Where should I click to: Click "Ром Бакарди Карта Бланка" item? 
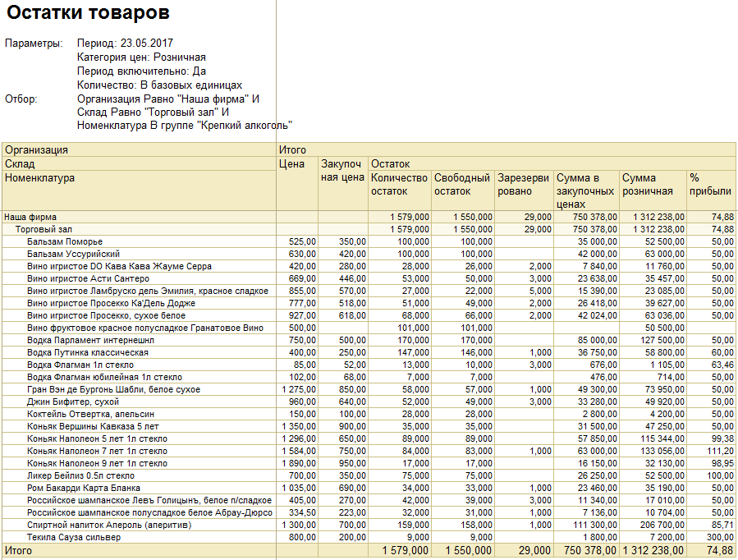[83, 488]
